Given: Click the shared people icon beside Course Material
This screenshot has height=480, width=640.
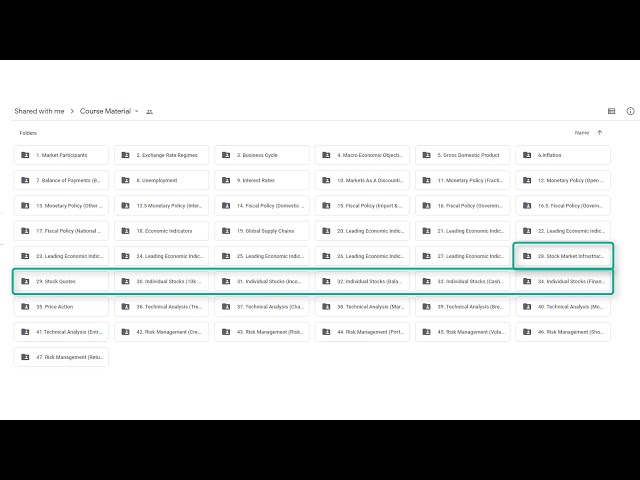Looking at the screenshot, I should 150,112.
